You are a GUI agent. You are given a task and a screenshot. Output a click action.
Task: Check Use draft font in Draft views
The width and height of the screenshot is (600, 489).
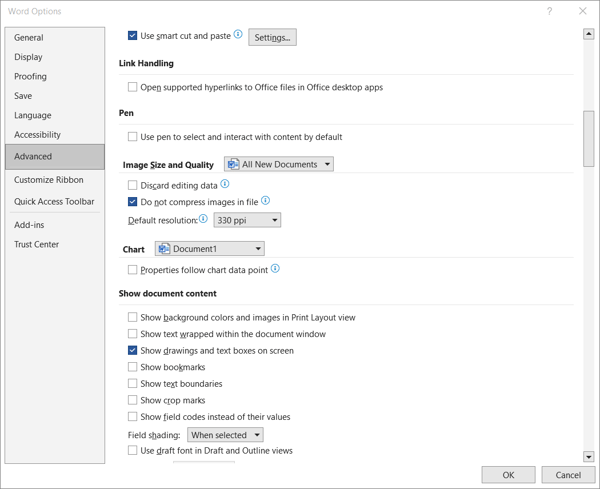(x=132, y=450)
